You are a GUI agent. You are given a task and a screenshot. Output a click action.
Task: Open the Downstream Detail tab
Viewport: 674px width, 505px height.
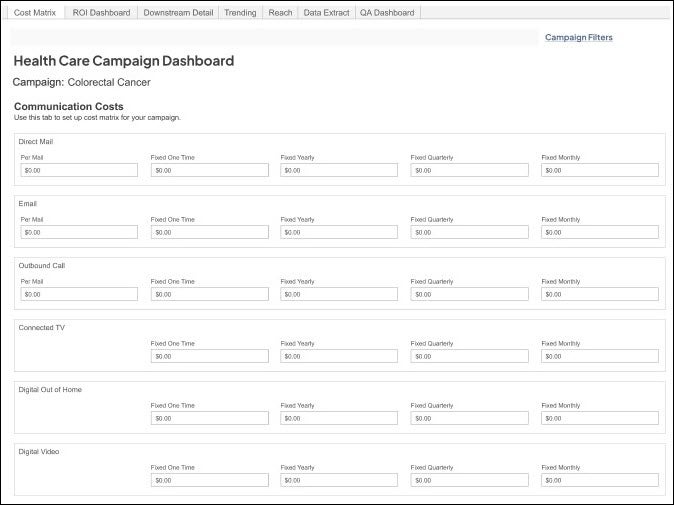(x=178, y=13)
